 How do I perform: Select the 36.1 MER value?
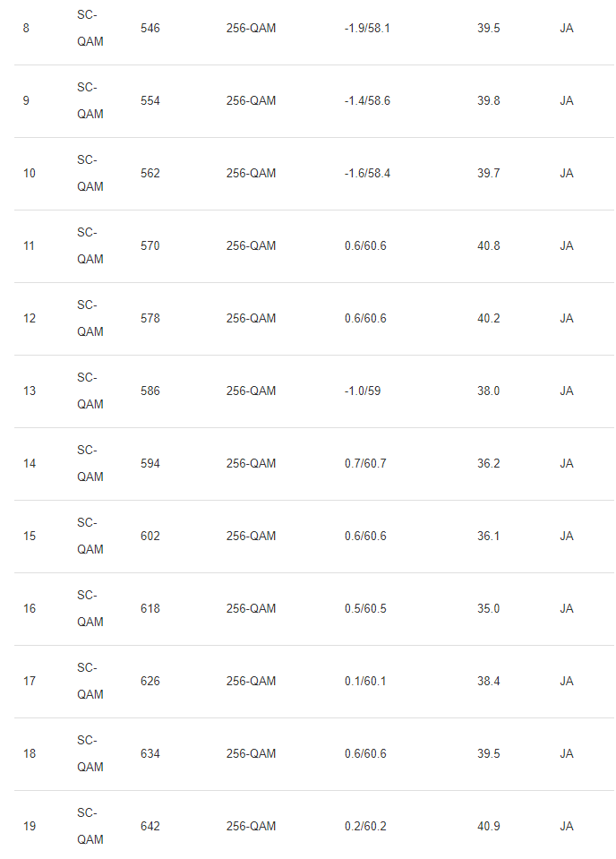(x=489, y=537)
